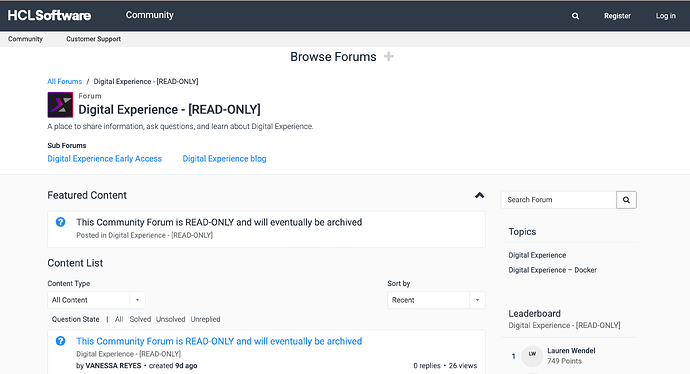
Task: Select Customer Support in sub-navigation
Action: click(93, 39)
